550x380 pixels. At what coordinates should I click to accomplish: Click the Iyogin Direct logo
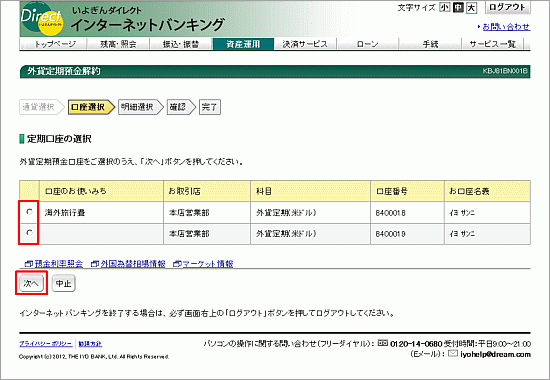point(42,20)
